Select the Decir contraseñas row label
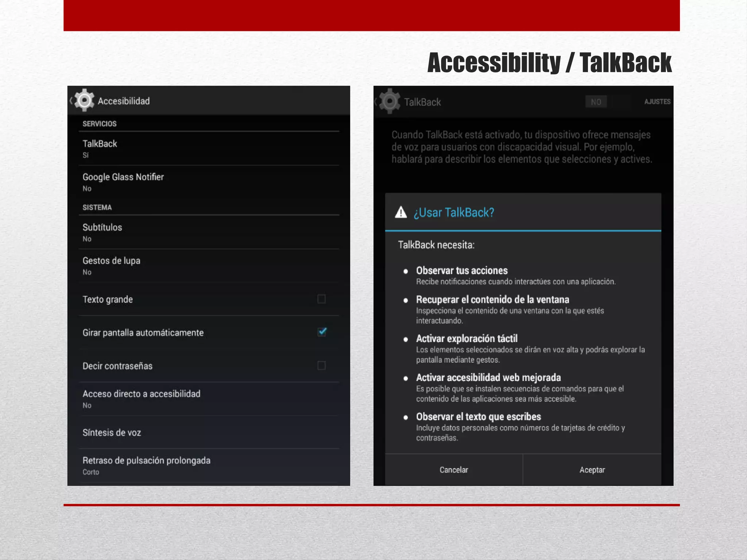 click(117, 366)
